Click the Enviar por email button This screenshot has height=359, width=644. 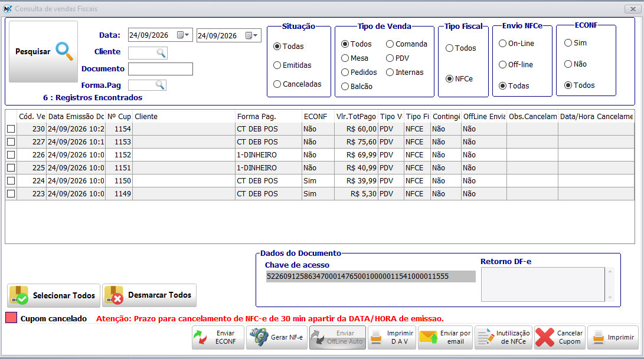pos(446,337)
